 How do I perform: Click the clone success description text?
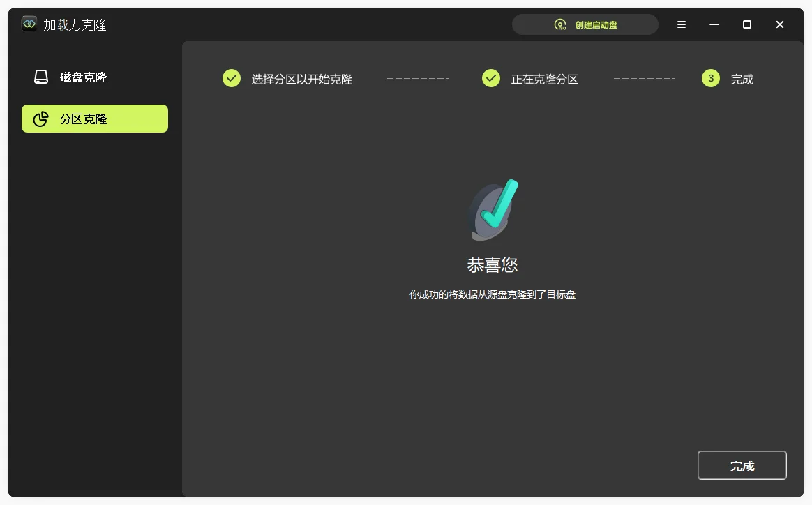[492, 294]
